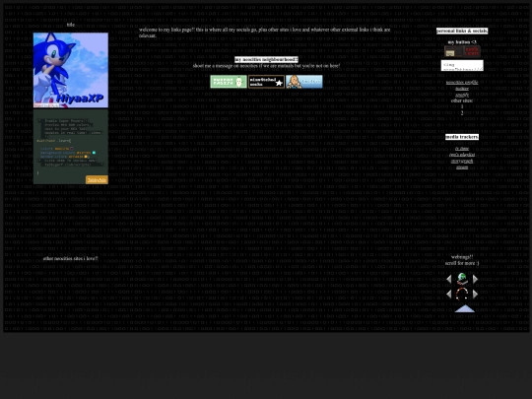Click the 'media trackers' heading
This screenshot has height=399, width=532.
point(462,137)
